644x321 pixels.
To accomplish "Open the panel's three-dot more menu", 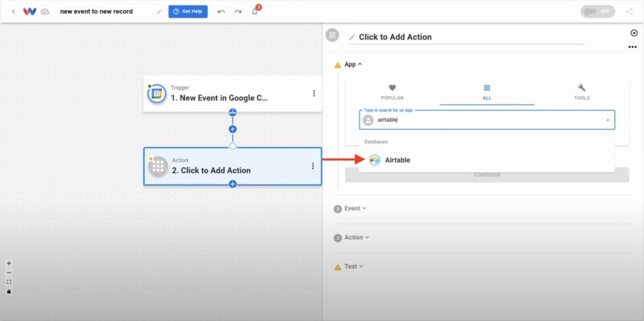I will pyautogui.click(x=633, y=47).
